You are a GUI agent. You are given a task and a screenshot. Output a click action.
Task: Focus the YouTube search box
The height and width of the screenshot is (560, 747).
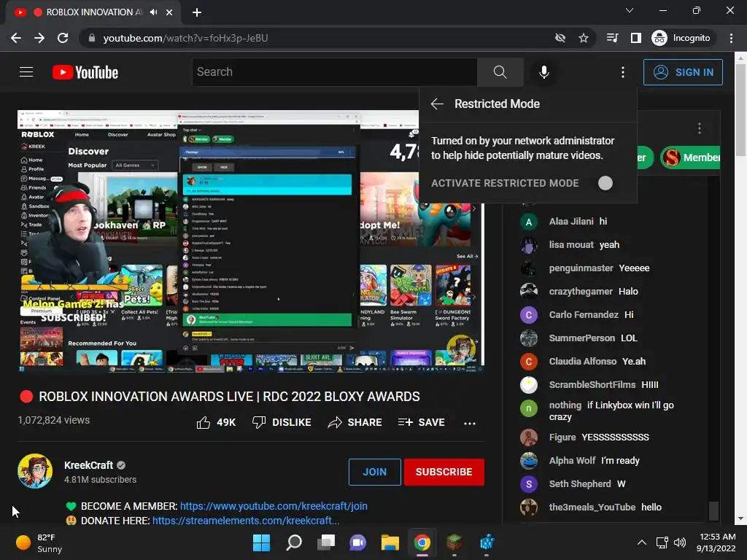click(334, 72)
